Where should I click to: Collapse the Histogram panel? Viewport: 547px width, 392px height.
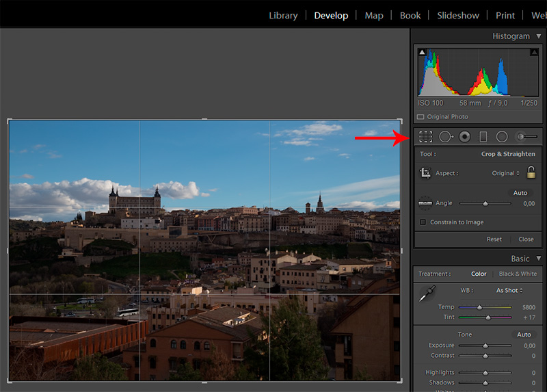[x=539, y=36]
